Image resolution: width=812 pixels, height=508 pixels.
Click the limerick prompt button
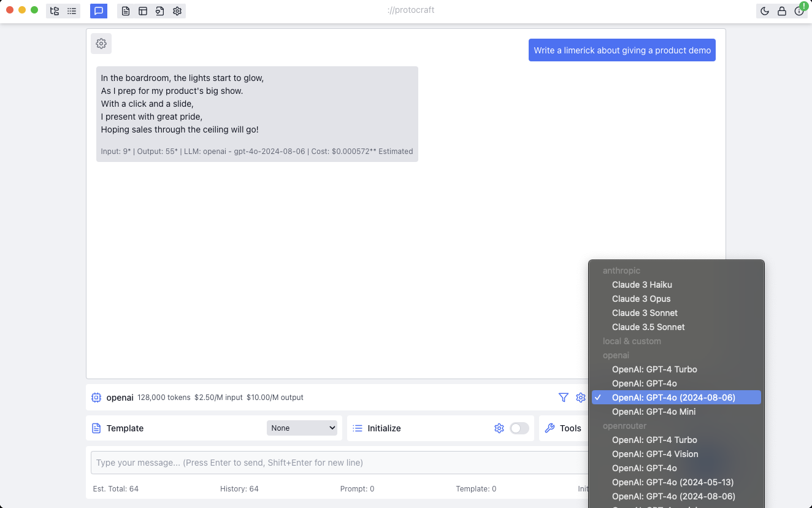pyautogui.click(x=622, y=50)
